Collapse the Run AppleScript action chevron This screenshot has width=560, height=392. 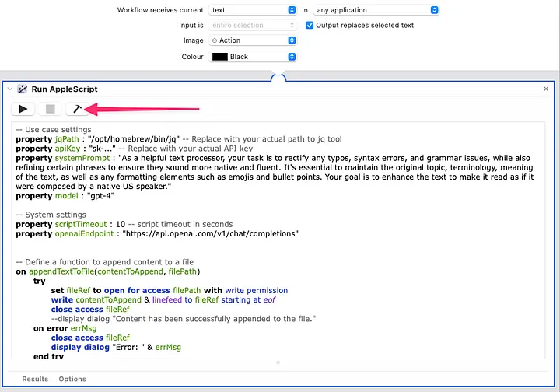tap(9, 89)
